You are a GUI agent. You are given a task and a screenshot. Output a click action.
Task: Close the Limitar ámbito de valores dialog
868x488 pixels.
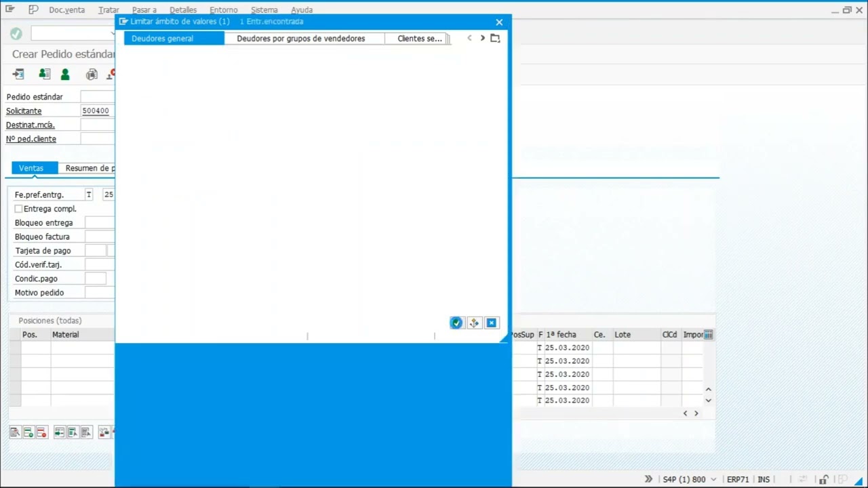click(x=499, y=22)
